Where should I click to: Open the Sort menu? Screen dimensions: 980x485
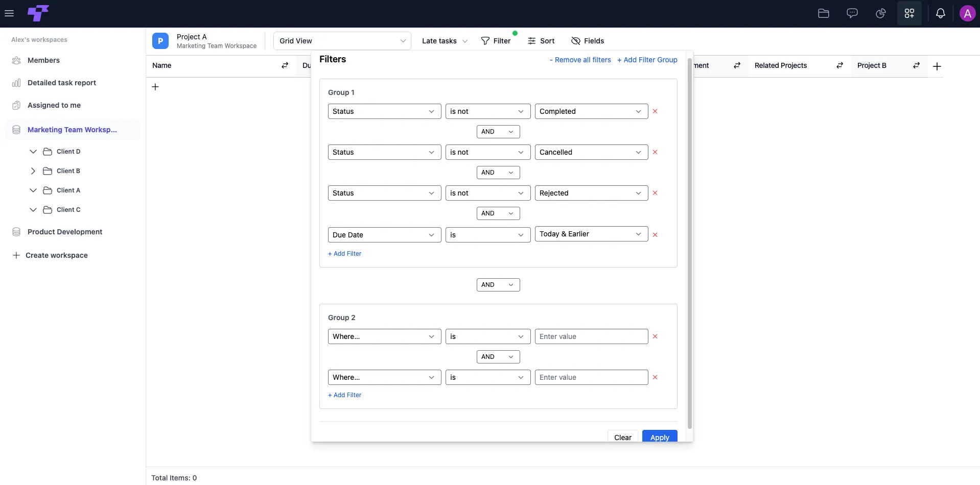coord(541,41)
